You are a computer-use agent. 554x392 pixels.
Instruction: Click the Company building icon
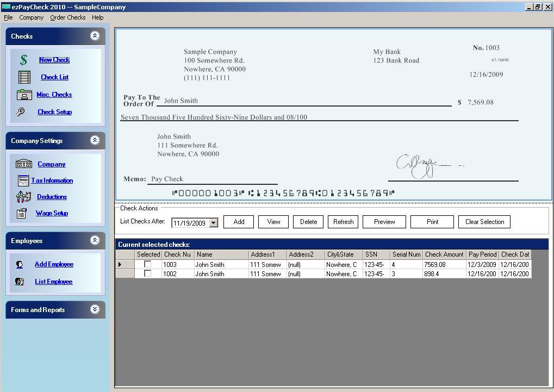(x=23, y=164)
